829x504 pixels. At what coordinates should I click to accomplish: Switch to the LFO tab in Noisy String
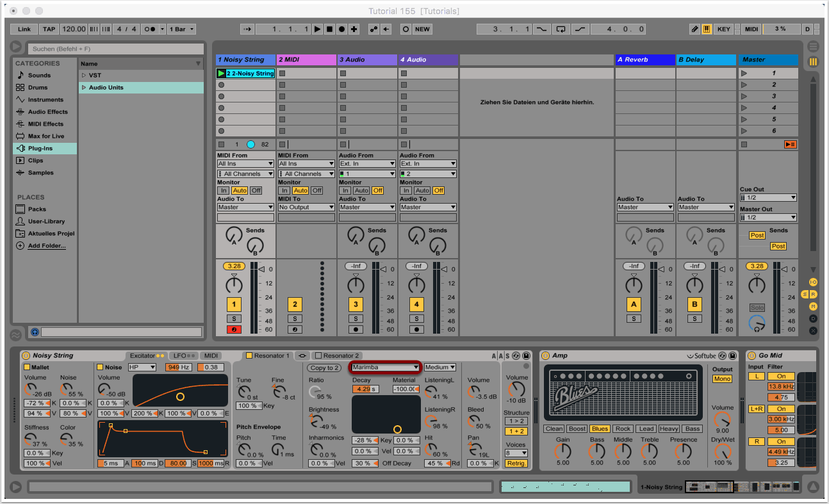coord(184,356)
